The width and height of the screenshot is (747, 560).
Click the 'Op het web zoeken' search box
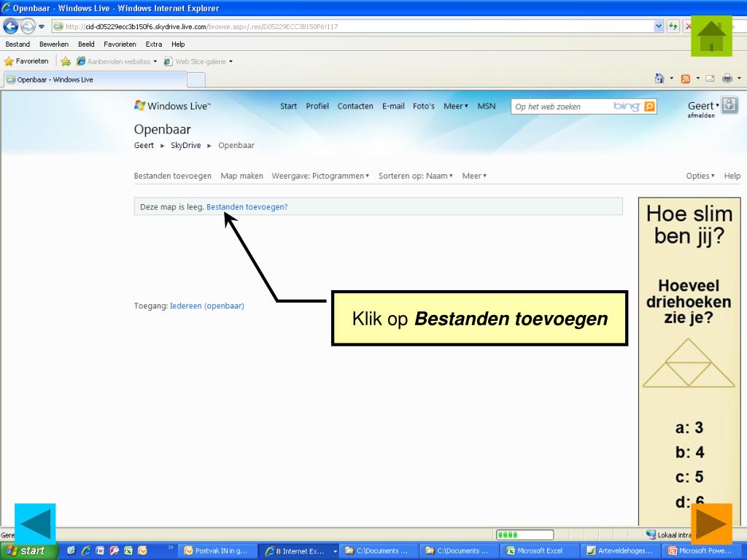coord(561,106)
